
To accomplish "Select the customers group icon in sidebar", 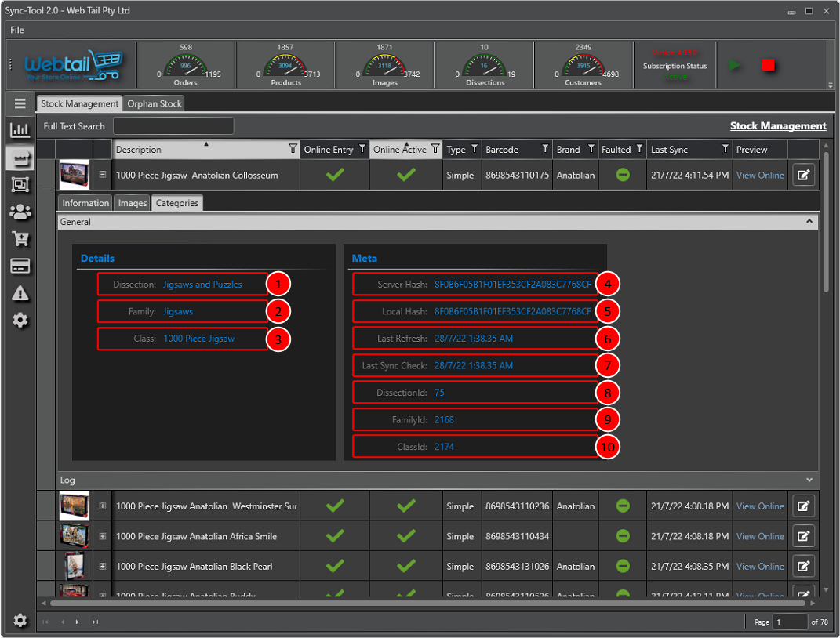I will click(20, 212).
